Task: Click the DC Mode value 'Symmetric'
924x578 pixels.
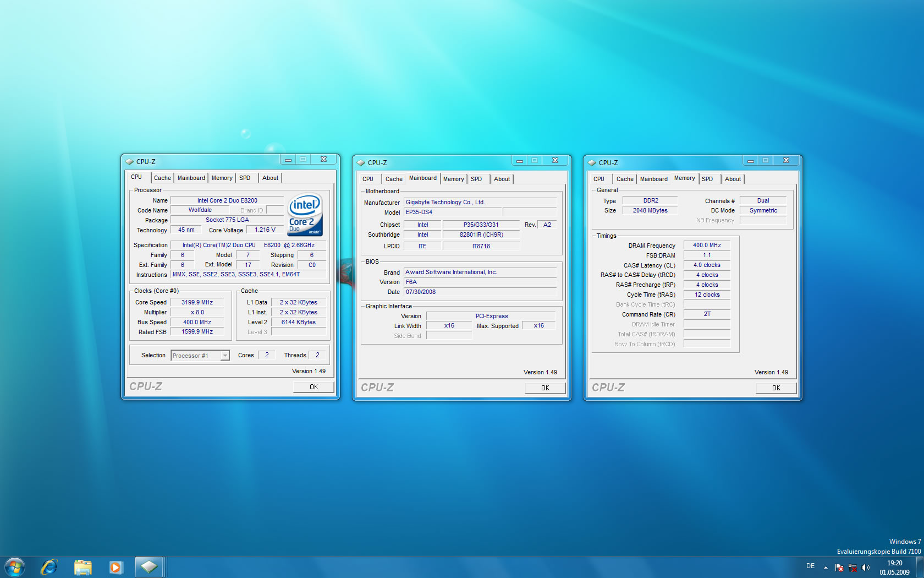Action: pos(763,211)
